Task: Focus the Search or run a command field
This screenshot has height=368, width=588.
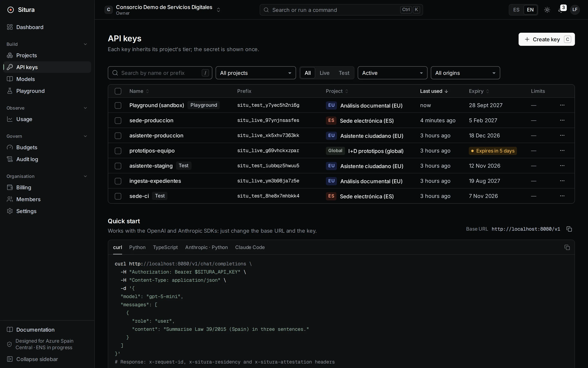Action: [x=341, y=10]
